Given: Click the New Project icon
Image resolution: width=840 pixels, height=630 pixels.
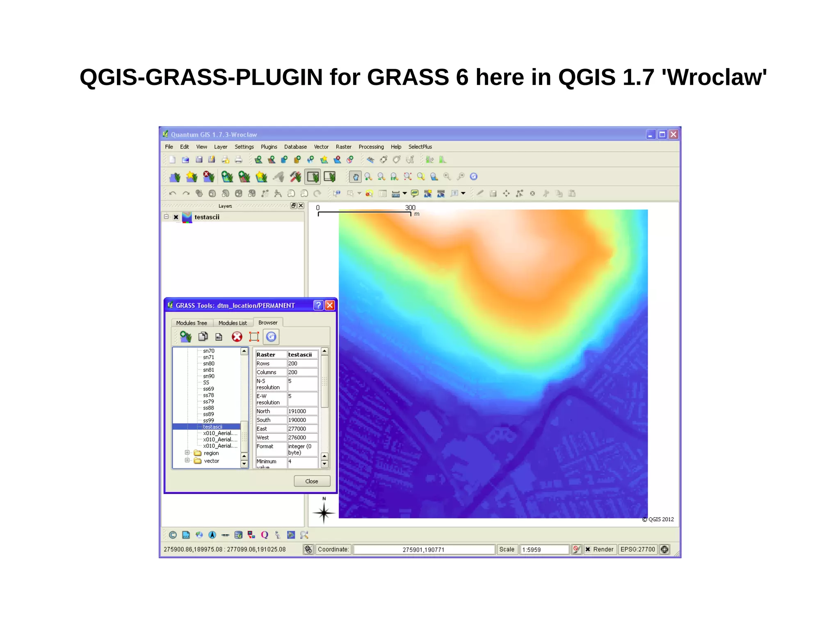Looking at the screenshot, I should (x=172, y=160).
